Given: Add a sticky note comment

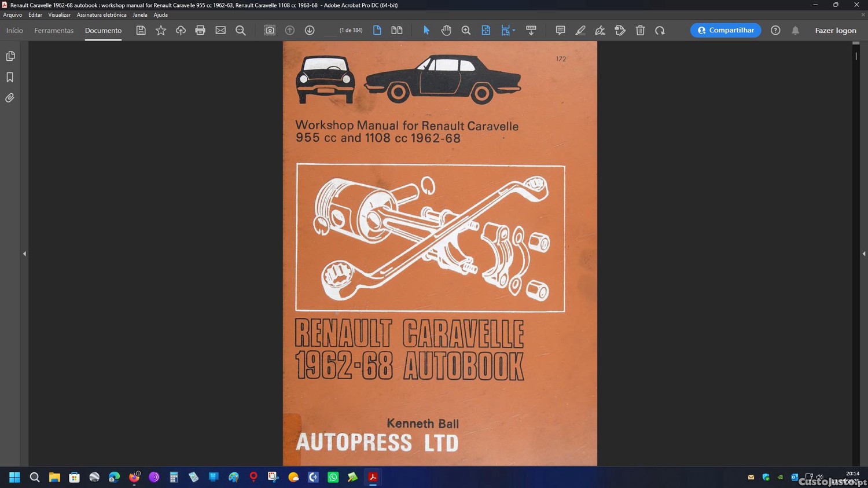Looking at the screenshot, I should click(x=560, y=30).
